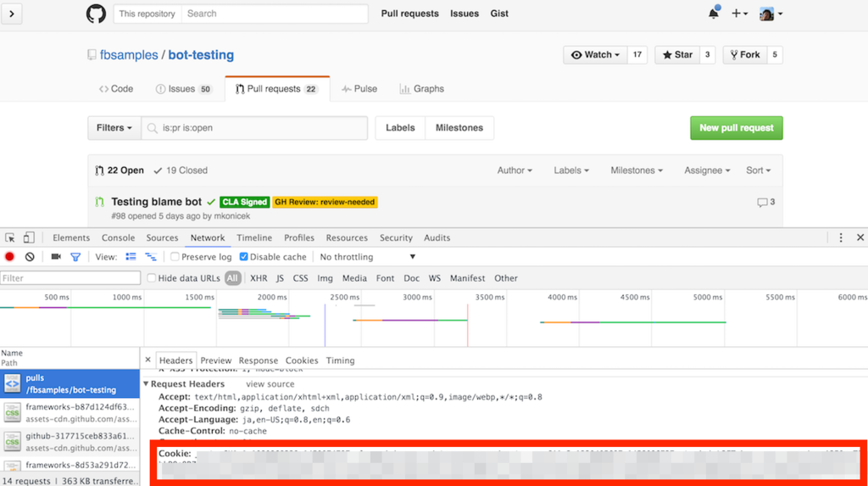Open the request Timing tab

(340, 360)
